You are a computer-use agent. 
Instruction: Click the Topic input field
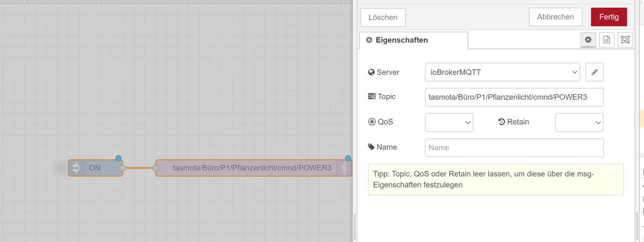[x=514, y=97]
